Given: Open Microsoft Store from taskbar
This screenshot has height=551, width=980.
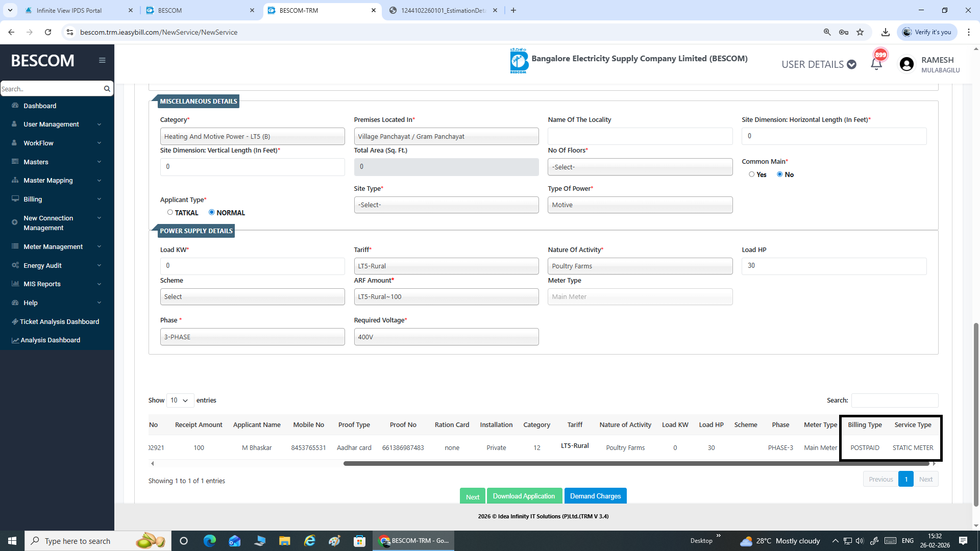Looking at the screenshot, I should [359, 541].
